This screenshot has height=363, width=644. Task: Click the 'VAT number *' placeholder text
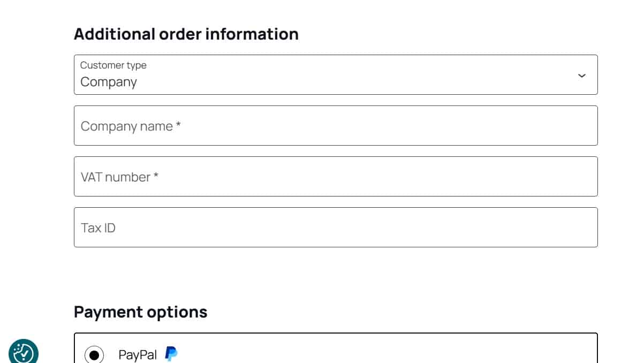pyautogui.click(x=116, y=177)
